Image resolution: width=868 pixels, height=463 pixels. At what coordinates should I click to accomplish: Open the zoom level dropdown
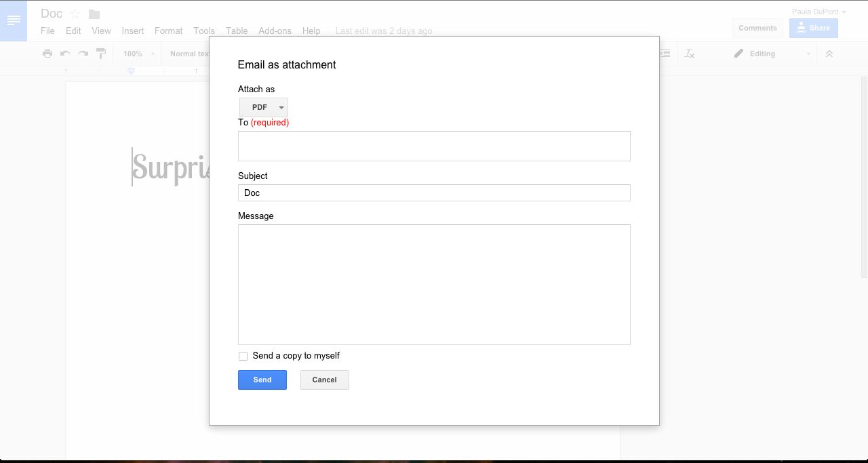137,54
